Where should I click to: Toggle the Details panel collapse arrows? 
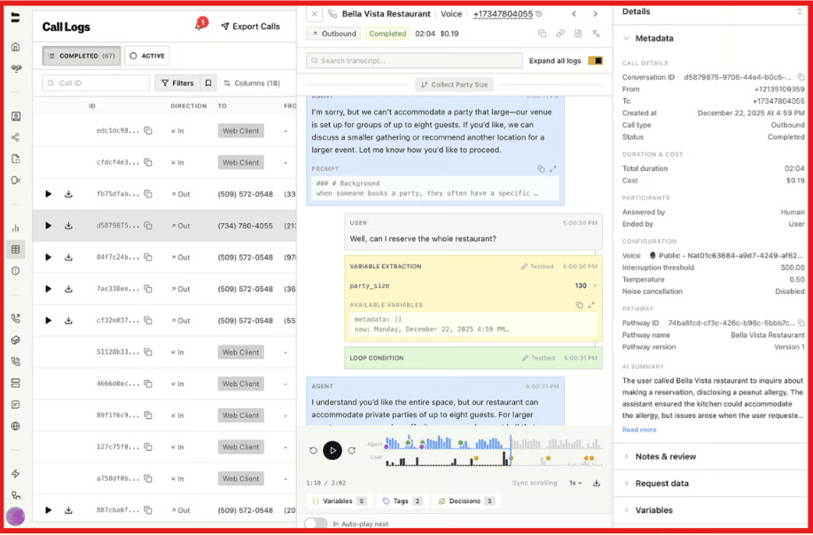point(799,11)
